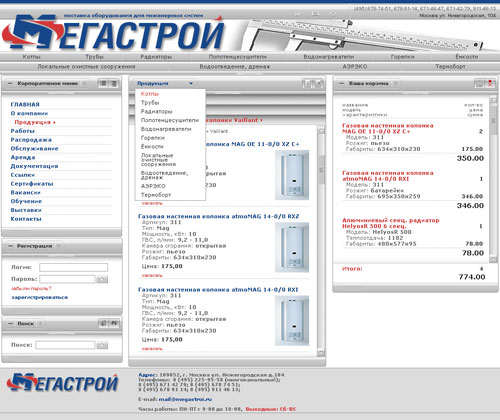Screen dimensions: 500x420
Task: Click cart panel scroll-up arrow
Action: (493, 99)
